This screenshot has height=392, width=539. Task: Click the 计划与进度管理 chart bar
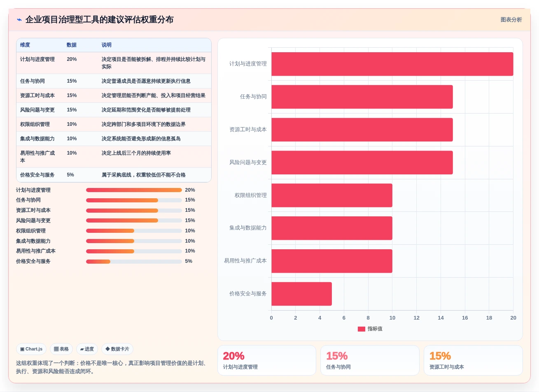click(x=392, y=64)
